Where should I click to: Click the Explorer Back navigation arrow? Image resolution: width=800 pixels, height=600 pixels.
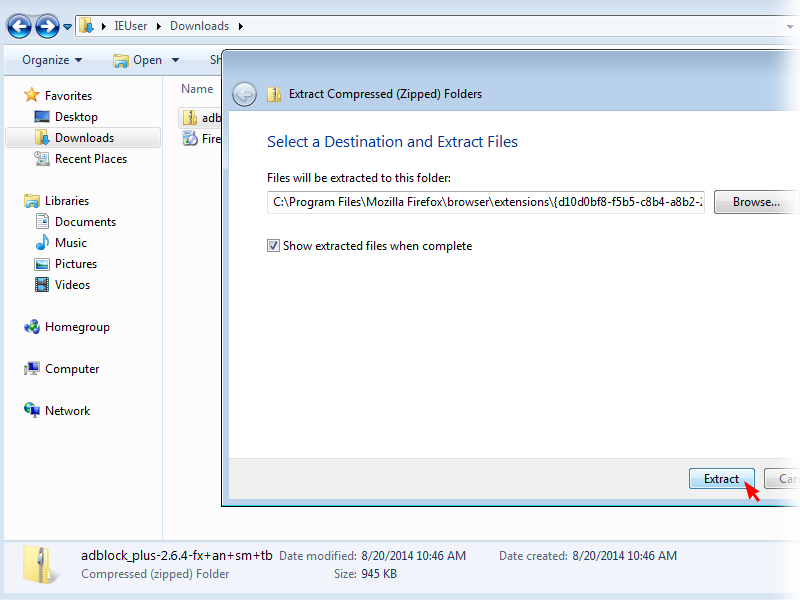pos(19,26)
